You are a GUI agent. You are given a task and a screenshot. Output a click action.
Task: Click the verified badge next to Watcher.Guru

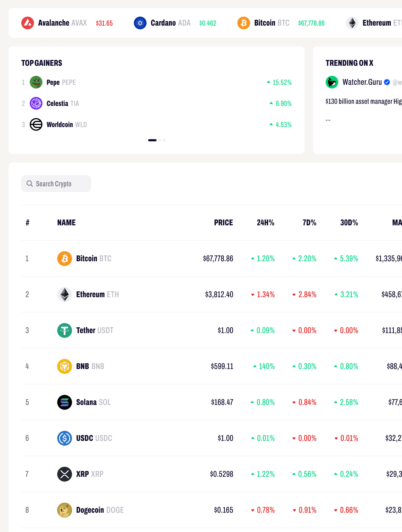coord(387,82)
